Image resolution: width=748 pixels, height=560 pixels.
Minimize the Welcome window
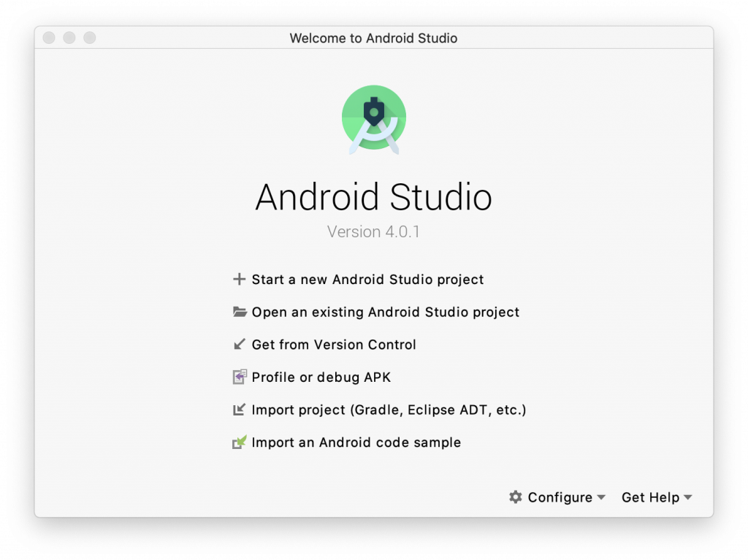tap(69, 38)
